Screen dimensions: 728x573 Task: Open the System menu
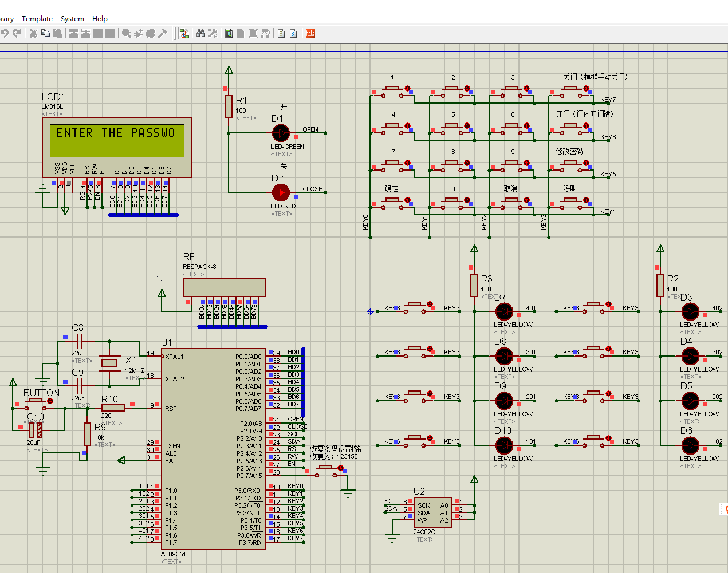[x=72, y=19]
